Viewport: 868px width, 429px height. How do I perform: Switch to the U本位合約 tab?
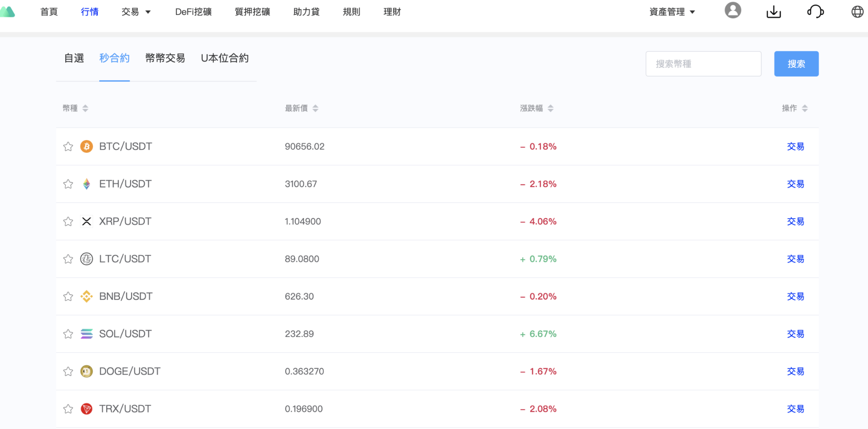(x=225, y=58)
